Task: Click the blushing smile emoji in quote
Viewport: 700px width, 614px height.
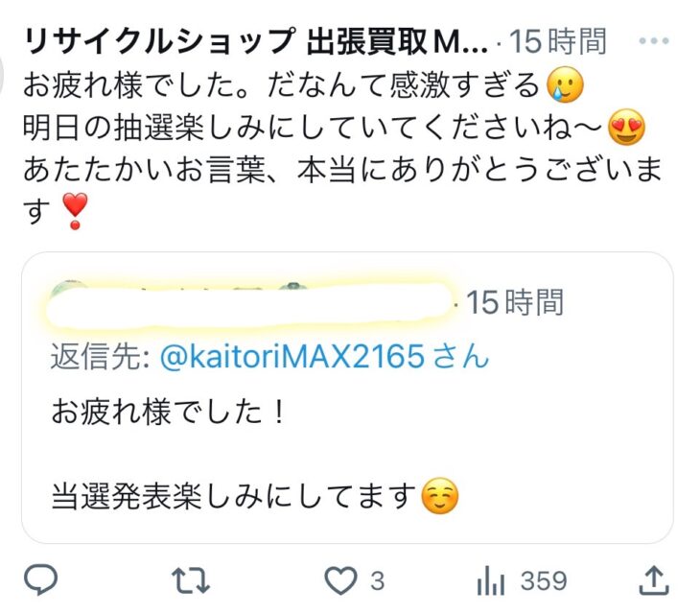Action: pos(440,496)
